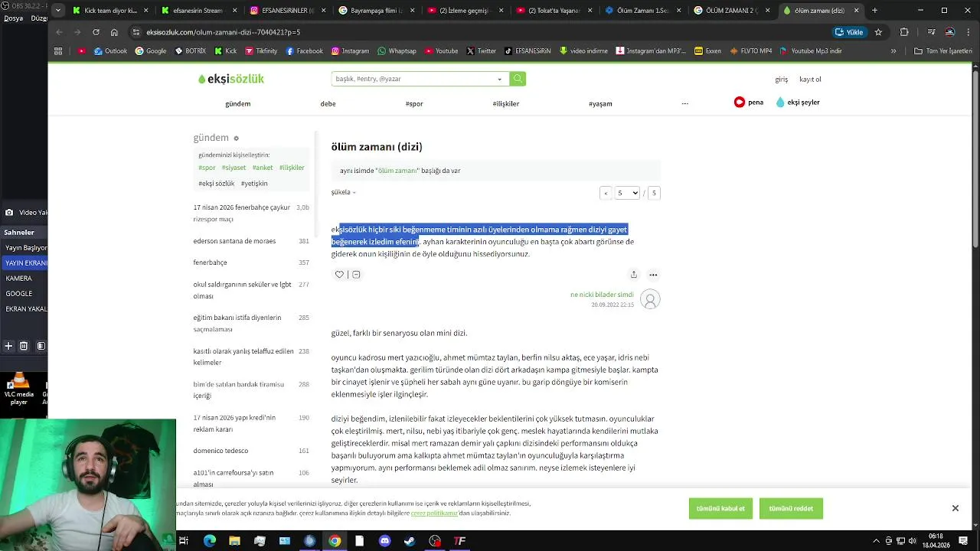Open the search box options arrow

tap(500, 79)
